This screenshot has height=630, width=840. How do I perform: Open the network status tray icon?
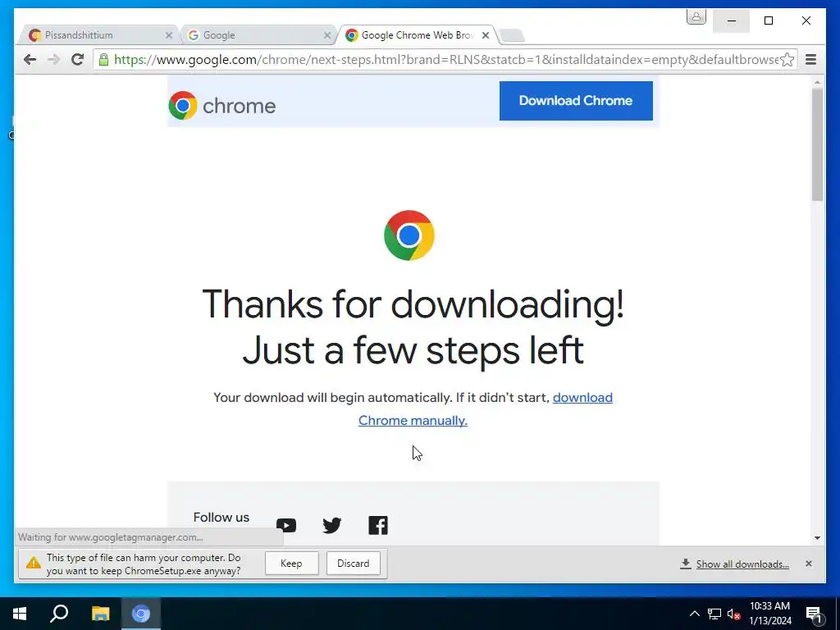[x=714, y=614]
